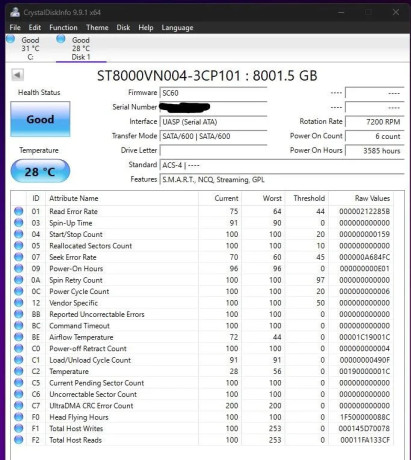411x460 pixels.
Task: Click the status icon for Head Flying Hours
Action: 19,417
